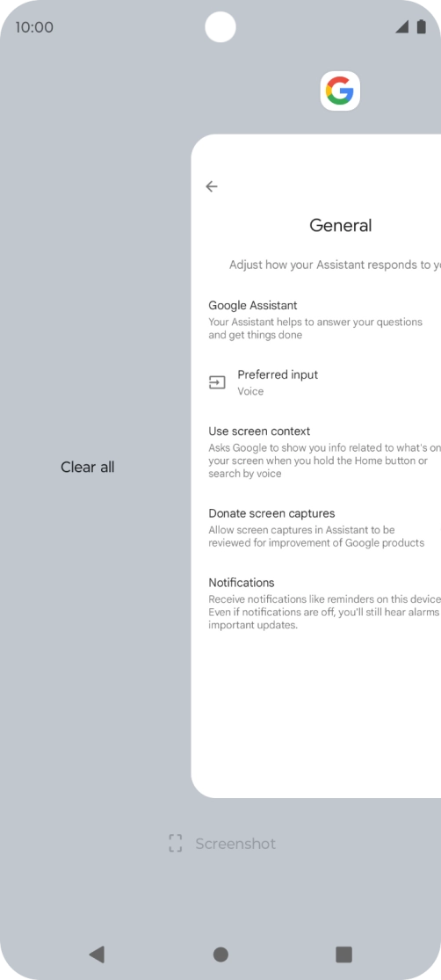This screenshot has height=980, width=441.
Task: Tap the Android back navigation triangle
Action: [97, 954]
